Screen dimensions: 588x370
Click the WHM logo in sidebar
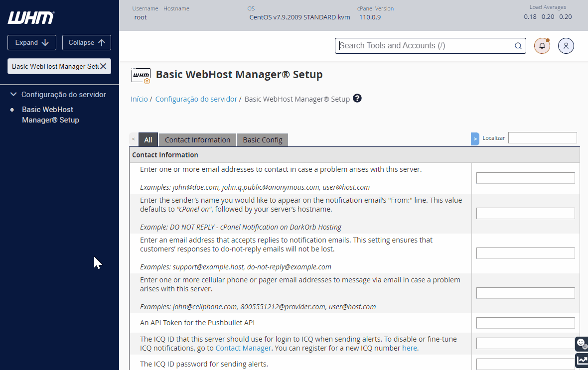click(x=31, y=17)
